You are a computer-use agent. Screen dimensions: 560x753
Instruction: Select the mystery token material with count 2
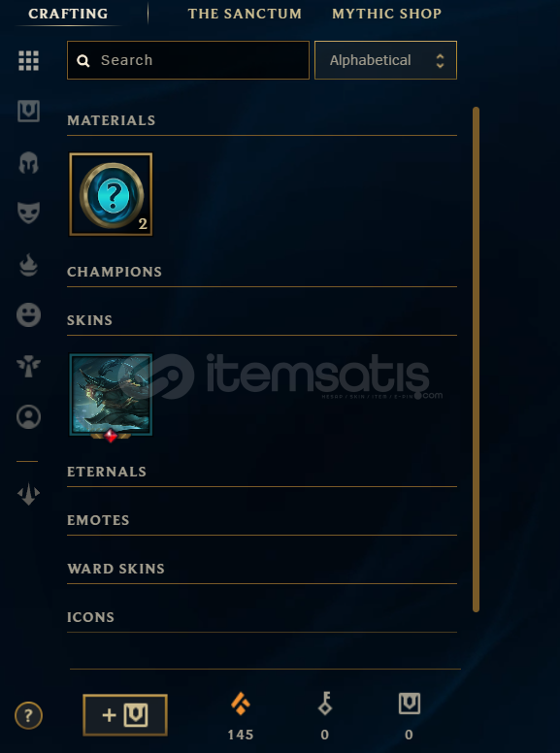(x=111, y=194)
